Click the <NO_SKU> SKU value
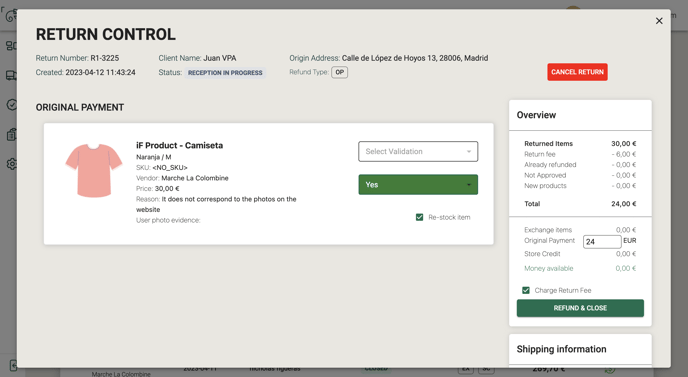 click(x=170, y=168)
